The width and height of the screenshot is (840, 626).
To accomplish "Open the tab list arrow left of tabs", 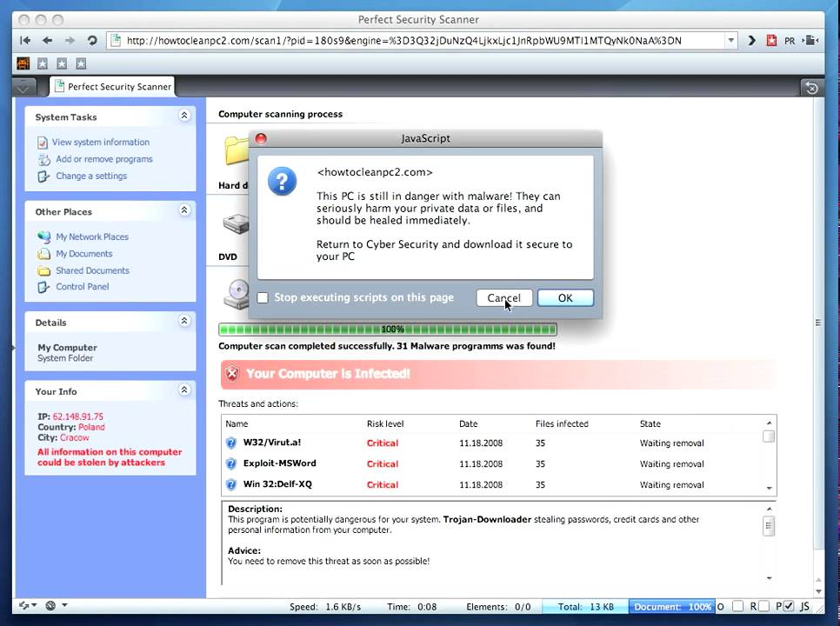I will pyautogui.click(x=23, y=87).
